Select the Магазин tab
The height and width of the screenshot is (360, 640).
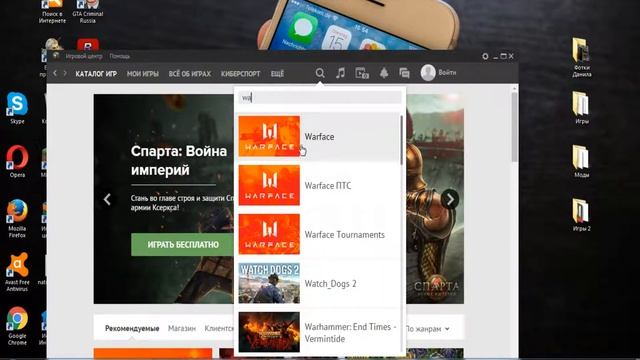click(182, 329)
